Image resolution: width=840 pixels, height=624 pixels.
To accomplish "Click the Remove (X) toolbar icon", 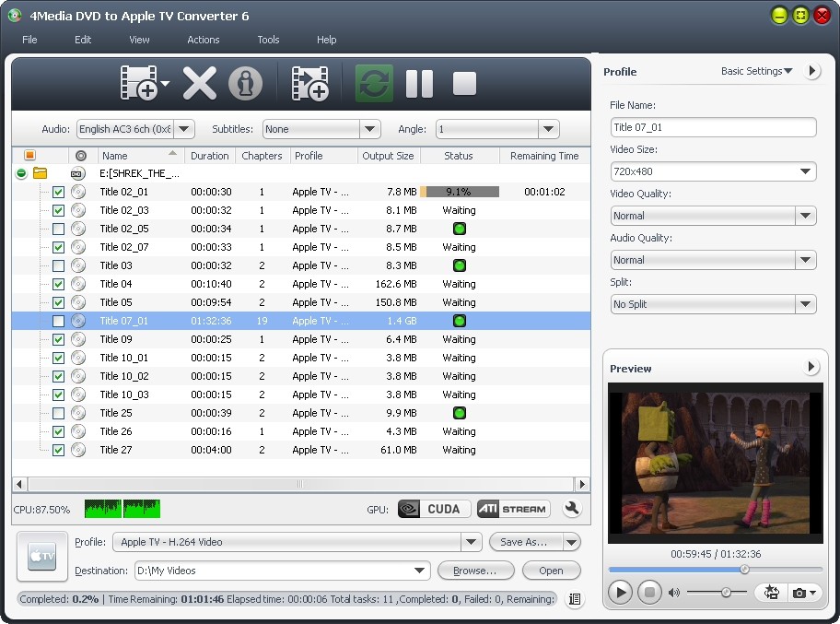I will pos(200,83).
